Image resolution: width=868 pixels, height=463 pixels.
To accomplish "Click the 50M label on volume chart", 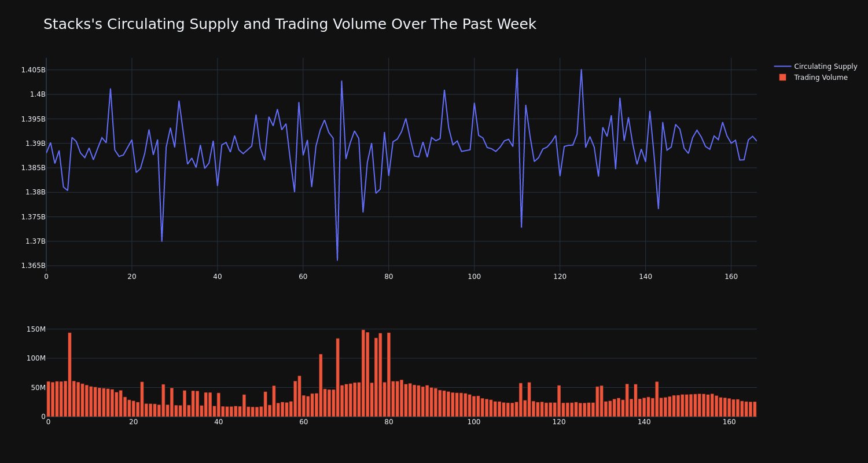I will tap(38, 388).
